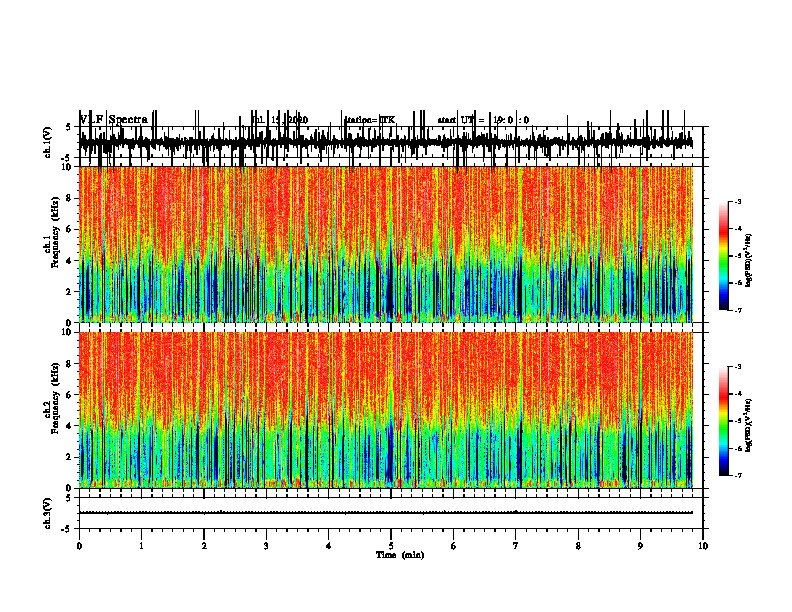Image resolution: width=792 pixels, height=612 pixels.
Task: Click time axis tick label "5"
Action: (391, 546)
